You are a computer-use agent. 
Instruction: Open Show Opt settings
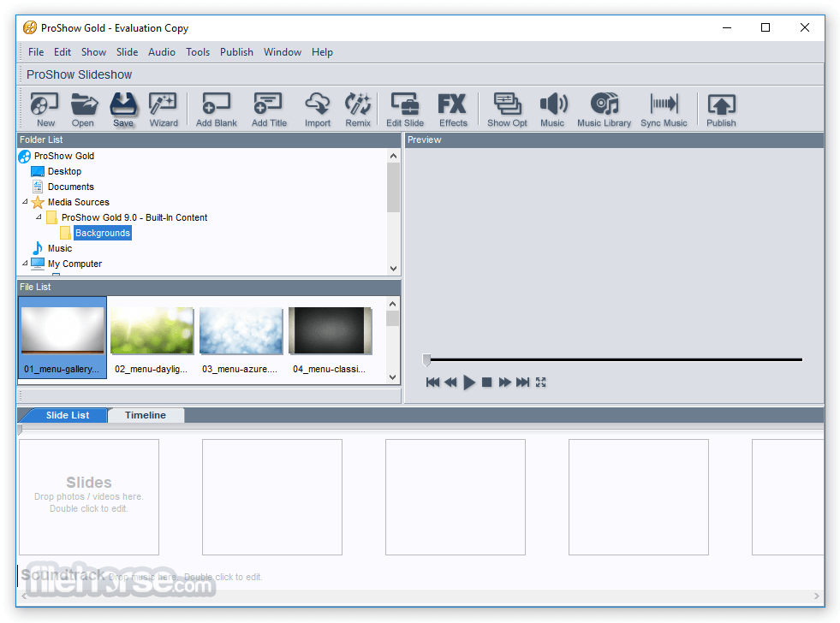(x=507, y=110)
